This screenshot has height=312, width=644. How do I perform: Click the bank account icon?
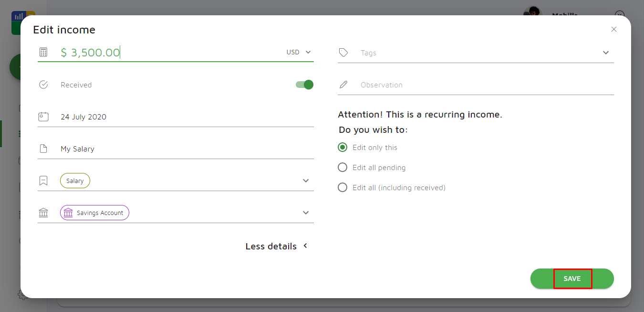tap(43, 213)
